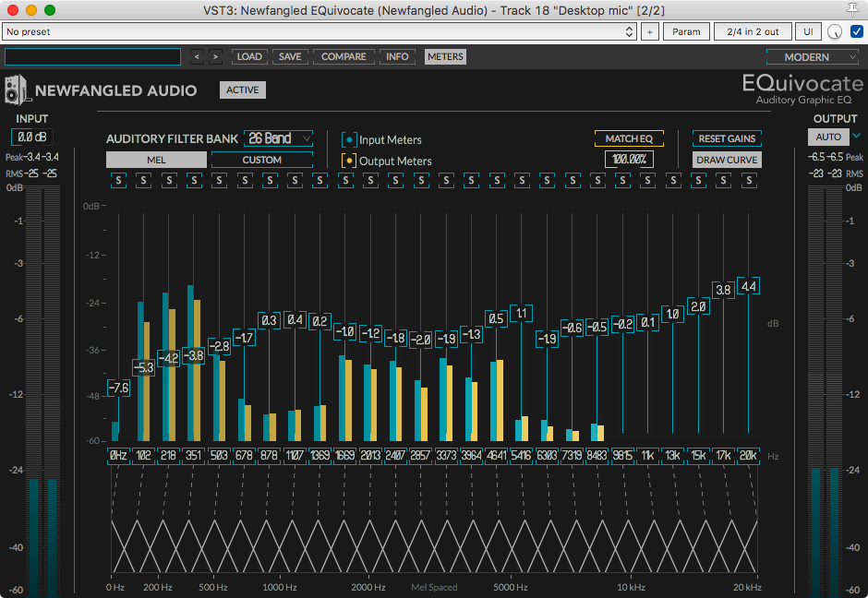This screenshot has width=868, height=598.
Task: Solo the 351 Hz band
Action: [x=194, y=180]
